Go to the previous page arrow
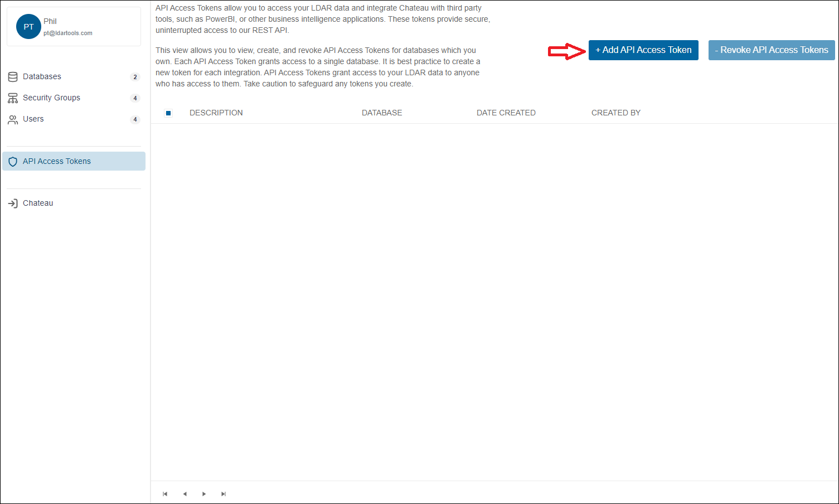Screen dimensions: 839x504 185,494
